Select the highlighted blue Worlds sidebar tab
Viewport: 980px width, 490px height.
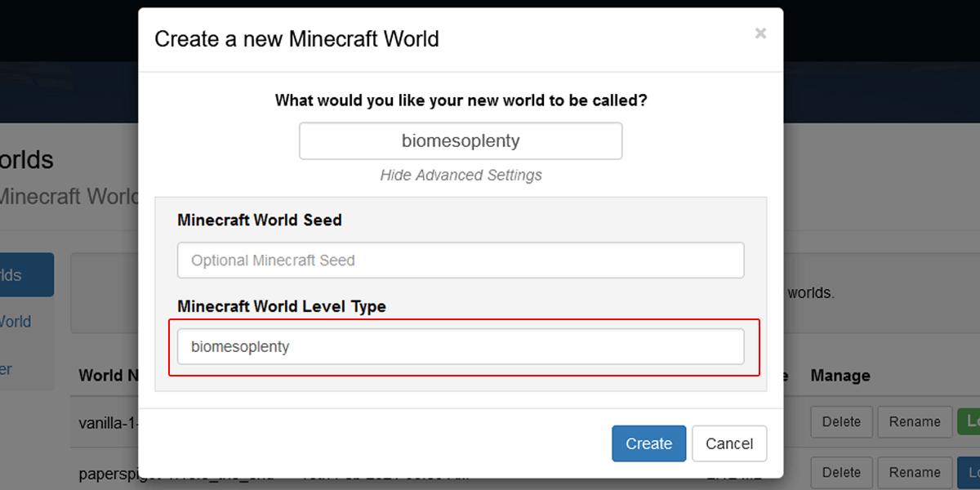pos(27,275)
